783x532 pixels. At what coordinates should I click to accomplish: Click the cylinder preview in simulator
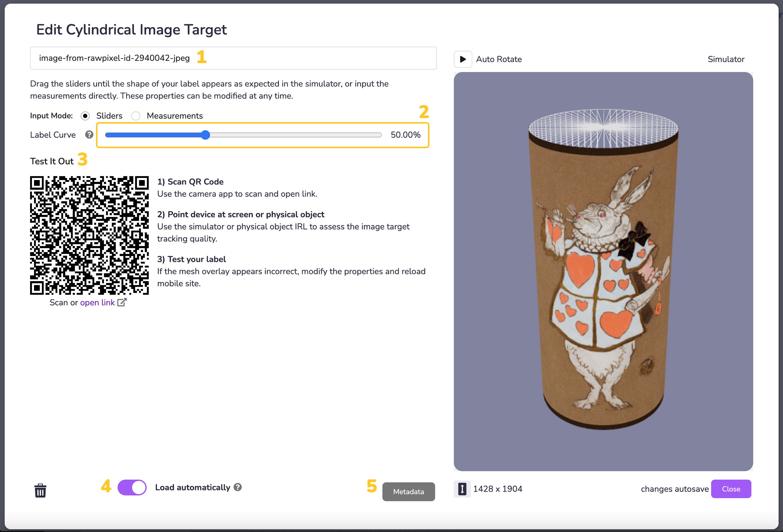[603, 270]
